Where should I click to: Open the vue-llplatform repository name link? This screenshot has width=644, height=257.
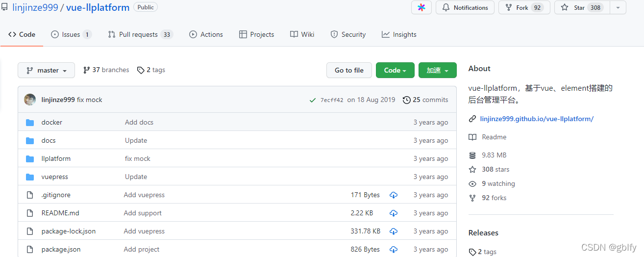[98, 7]
